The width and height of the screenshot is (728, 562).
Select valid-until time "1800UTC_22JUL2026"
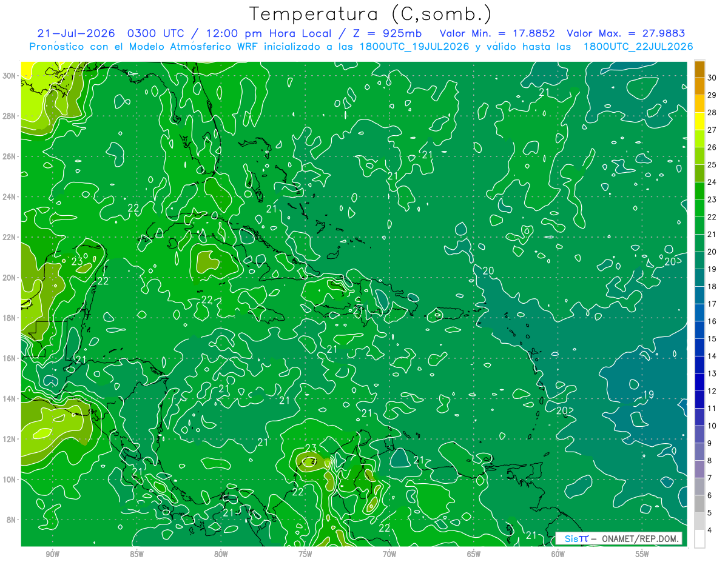(x=638, y=47)
